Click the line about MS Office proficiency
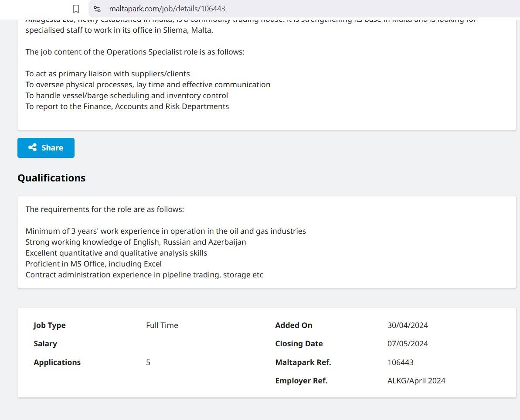The height and width of the screenshot is (420, 520). [x=94, y=264]
